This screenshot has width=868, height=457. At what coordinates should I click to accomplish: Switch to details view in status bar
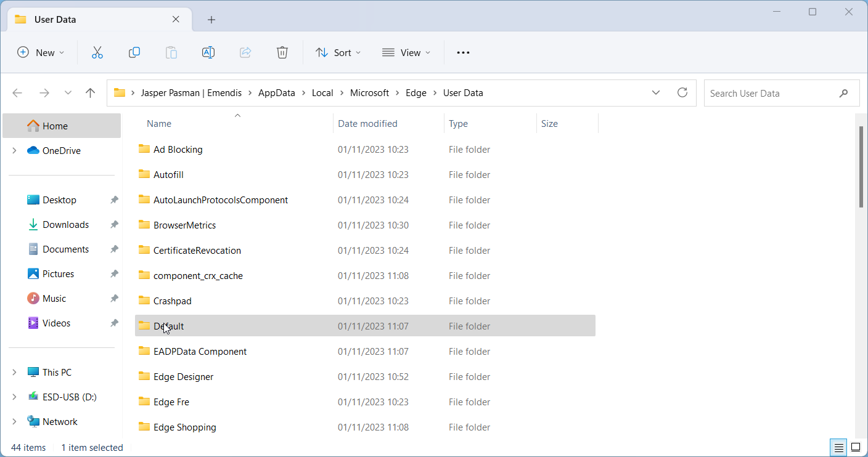[838, 447]
